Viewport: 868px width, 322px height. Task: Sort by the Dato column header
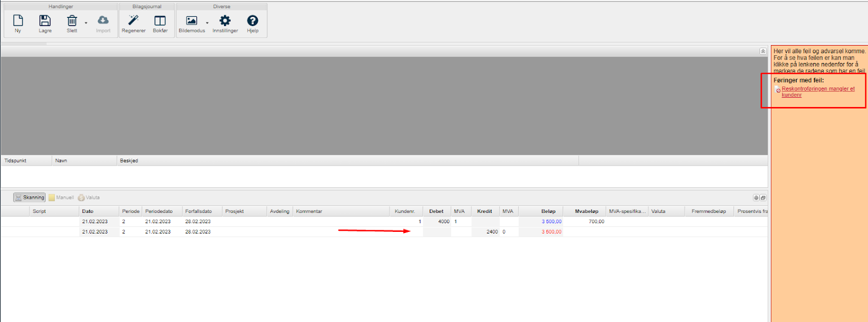click(x=88, y=211)
